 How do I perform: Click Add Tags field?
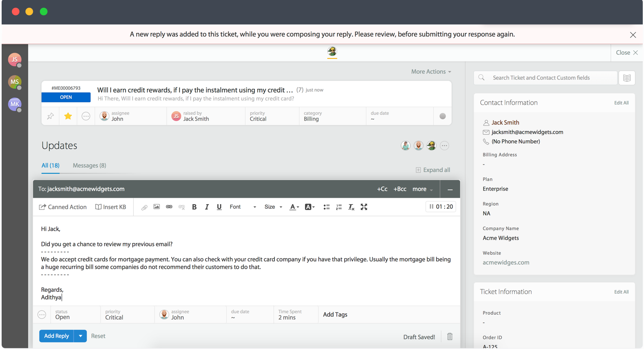click(x=335, y=314)
